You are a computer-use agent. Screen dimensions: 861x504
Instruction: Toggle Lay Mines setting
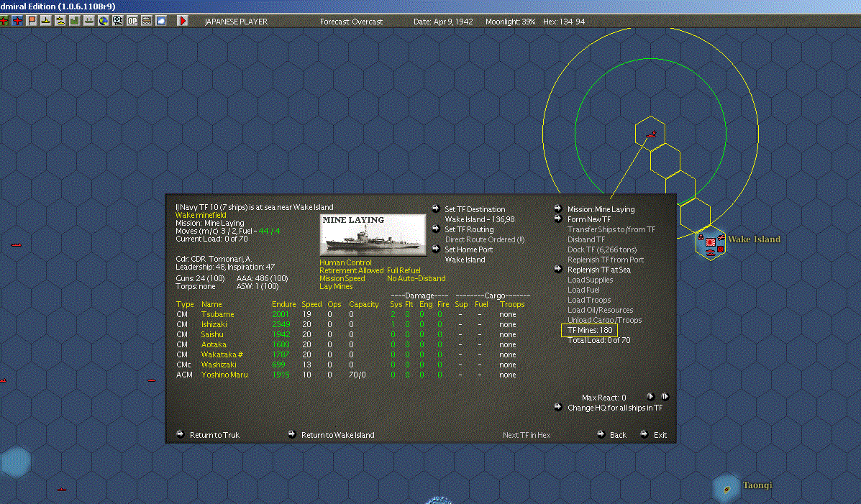pos(336,286)
